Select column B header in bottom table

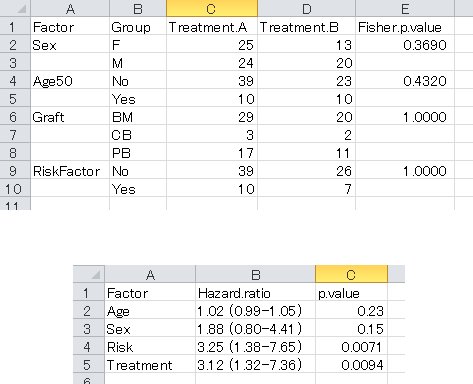tap(255, 274)
